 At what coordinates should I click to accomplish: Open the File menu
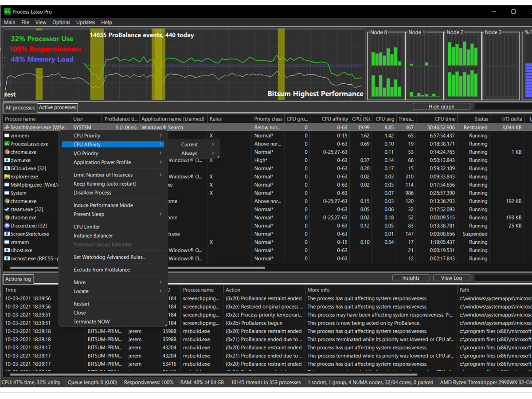click(25, 23)
